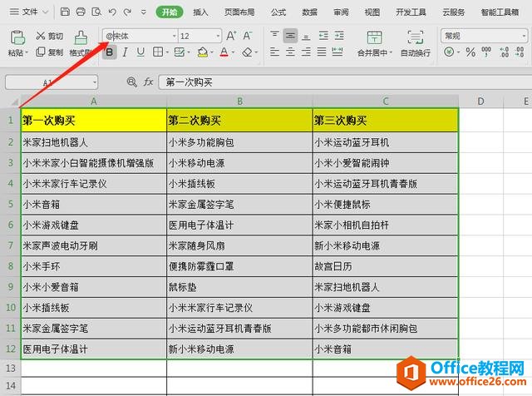This screenshot has height=396, width=532.
Task: Click the currency format icon
Action: 449,52
